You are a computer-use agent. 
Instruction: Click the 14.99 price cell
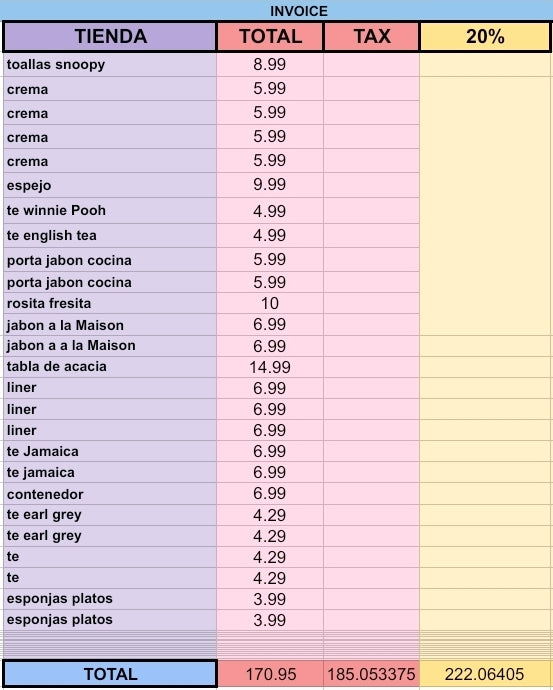tap(270, 367)
